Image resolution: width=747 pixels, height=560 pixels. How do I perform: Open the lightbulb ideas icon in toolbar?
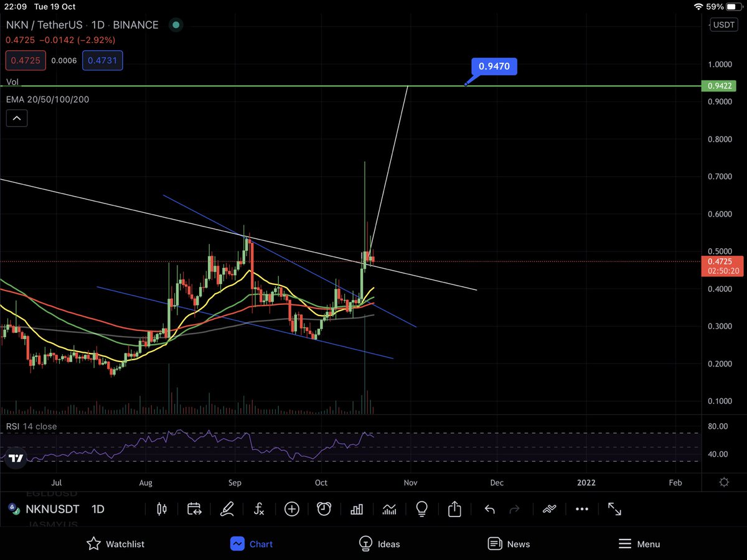421,509
